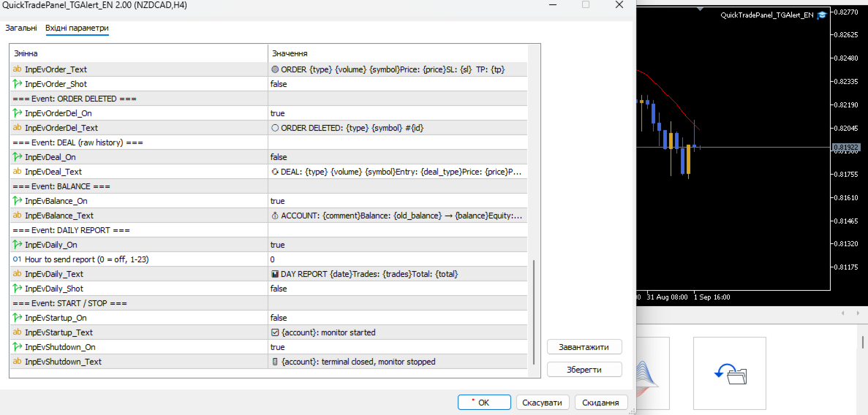
Task: Open value dropdown for InpEvShutdown_On
Action: 398,347
